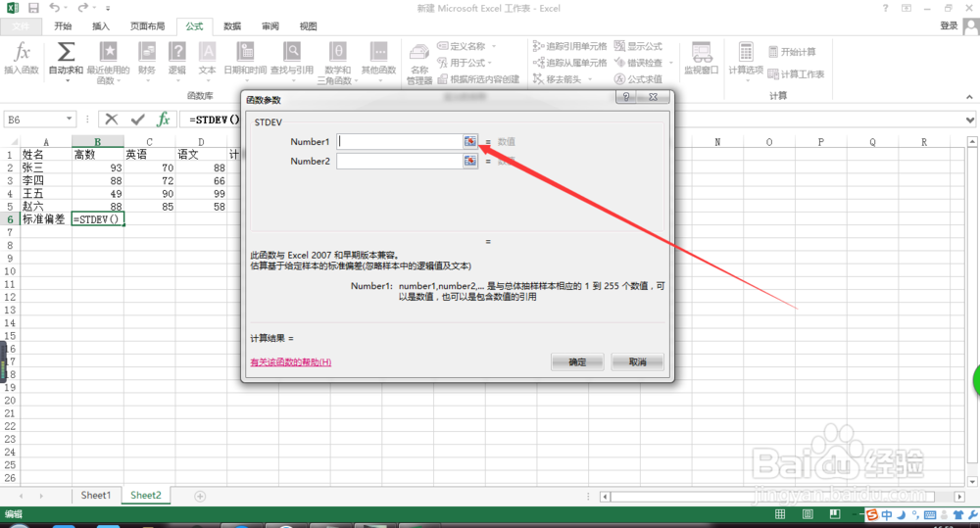Click OK in the Function Arguments dialog

point(577,361)
